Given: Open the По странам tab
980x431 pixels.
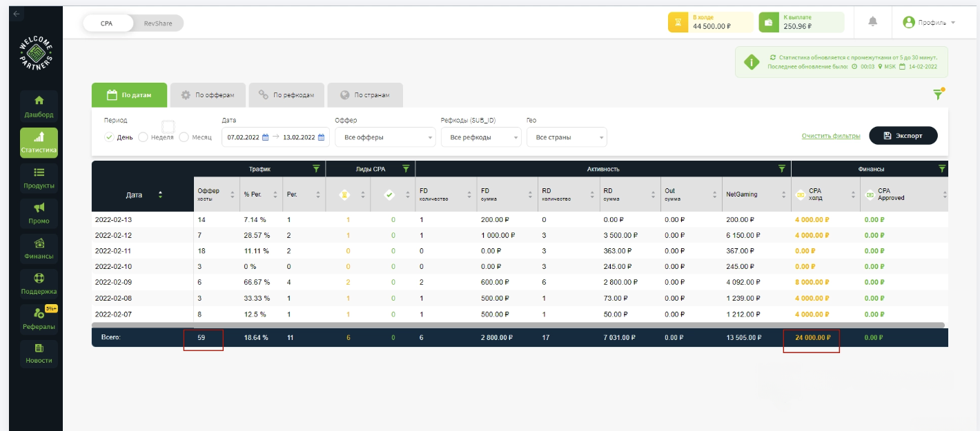Looking at the screenshot, I should [x=365, y=95].
